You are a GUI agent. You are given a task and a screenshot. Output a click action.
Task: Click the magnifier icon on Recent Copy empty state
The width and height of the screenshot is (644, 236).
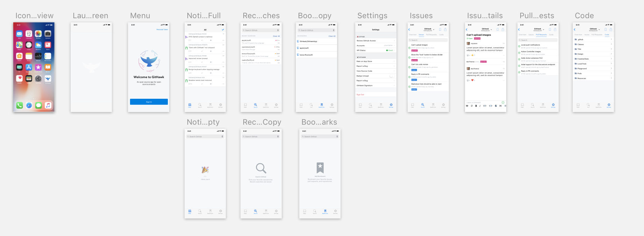(x=261, y=168)
